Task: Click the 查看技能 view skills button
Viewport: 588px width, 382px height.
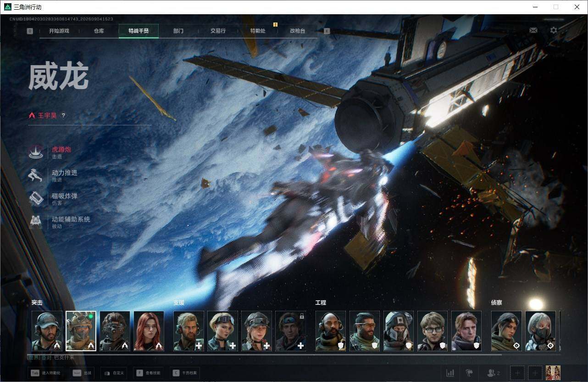Action: point(149,373)
